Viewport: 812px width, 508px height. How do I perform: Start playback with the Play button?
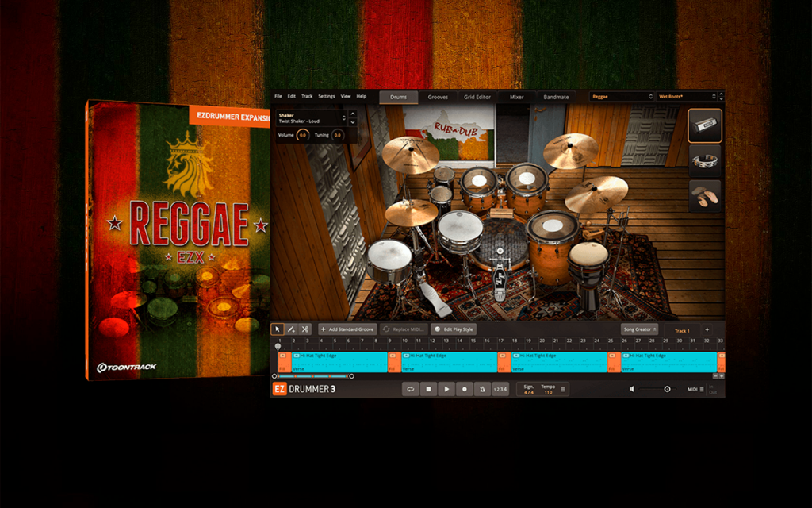446,389
